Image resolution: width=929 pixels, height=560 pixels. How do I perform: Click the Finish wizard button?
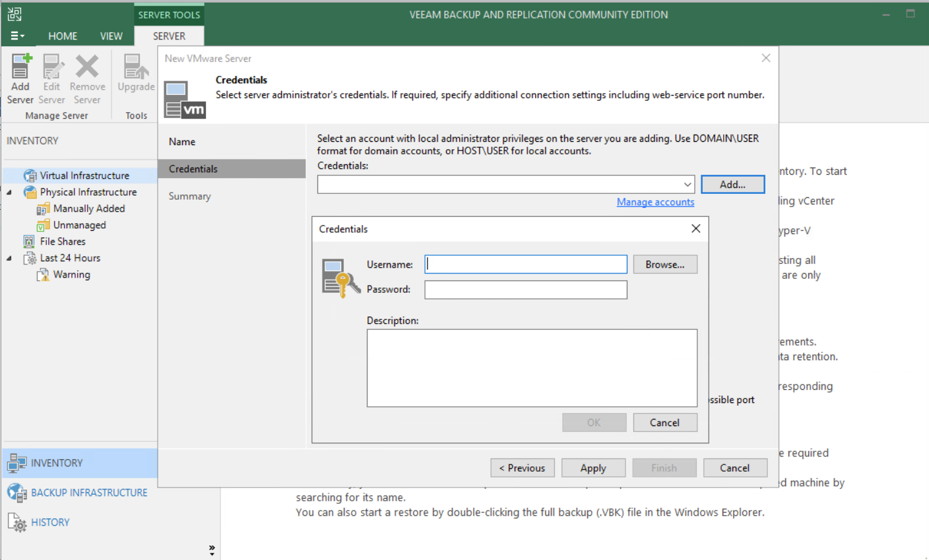pyautogui.click(x=664, y=468)
